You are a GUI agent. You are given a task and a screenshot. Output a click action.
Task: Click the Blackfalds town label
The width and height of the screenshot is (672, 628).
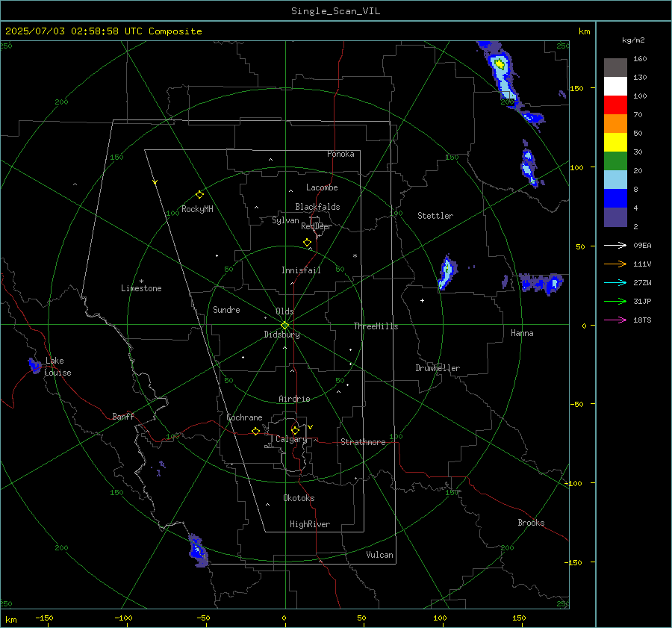[x=317, y=207]
